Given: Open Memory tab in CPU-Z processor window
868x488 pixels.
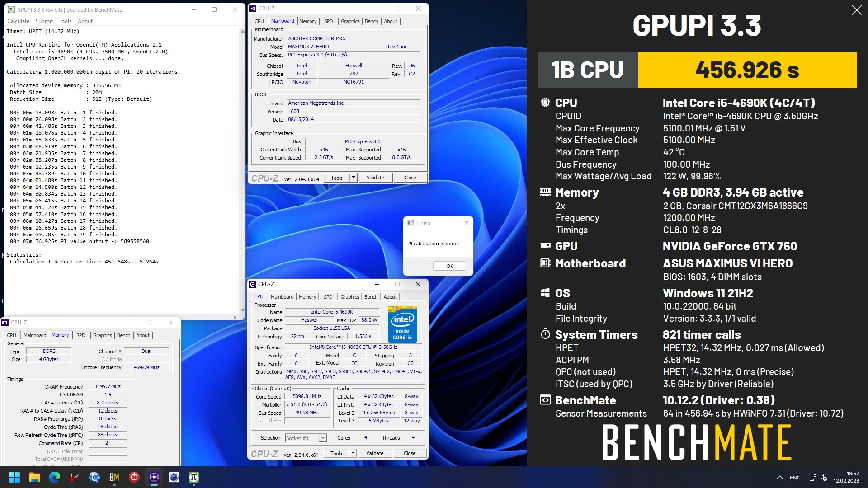Looking at the screenshot, I should pos(307,297).
